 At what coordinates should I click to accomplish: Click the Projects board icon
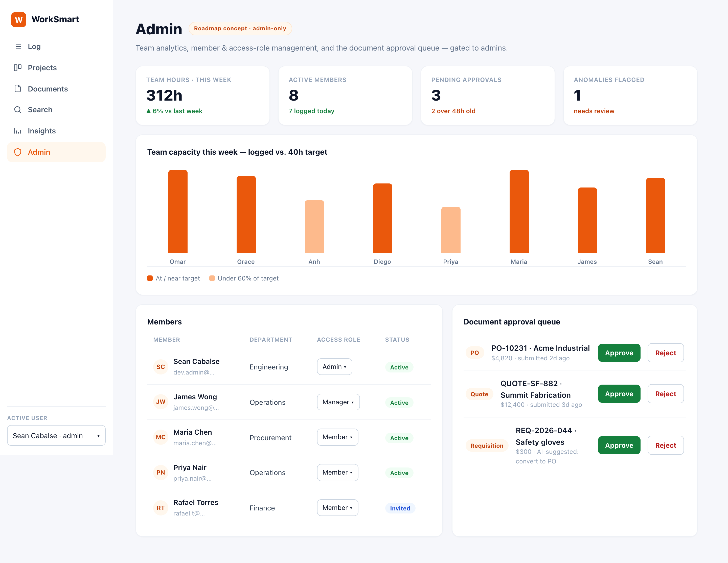18,68
